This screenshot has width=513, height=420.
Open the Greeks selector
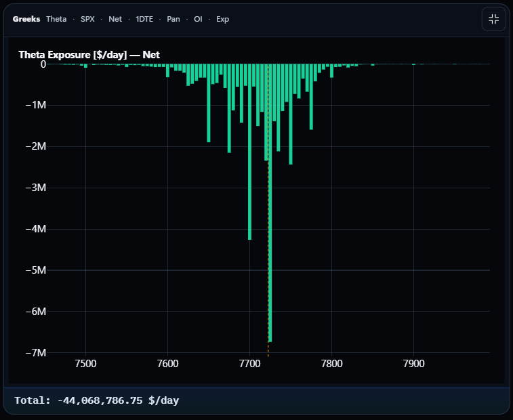[x=26, y=19]
